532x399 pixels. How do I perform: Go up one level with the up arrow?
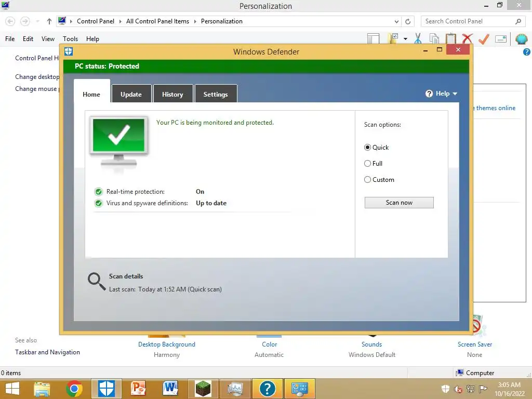pyautogui.click(x=49, y=21)
